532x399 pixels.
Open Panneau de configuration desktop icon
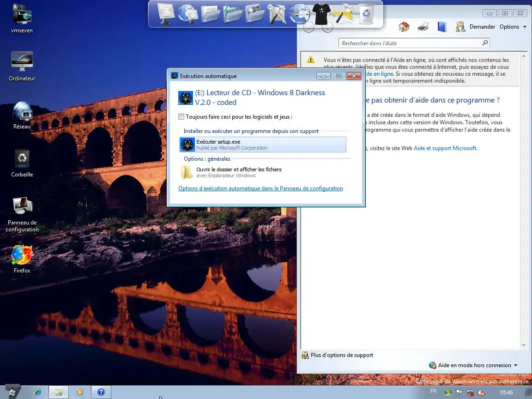click(22, 214)
